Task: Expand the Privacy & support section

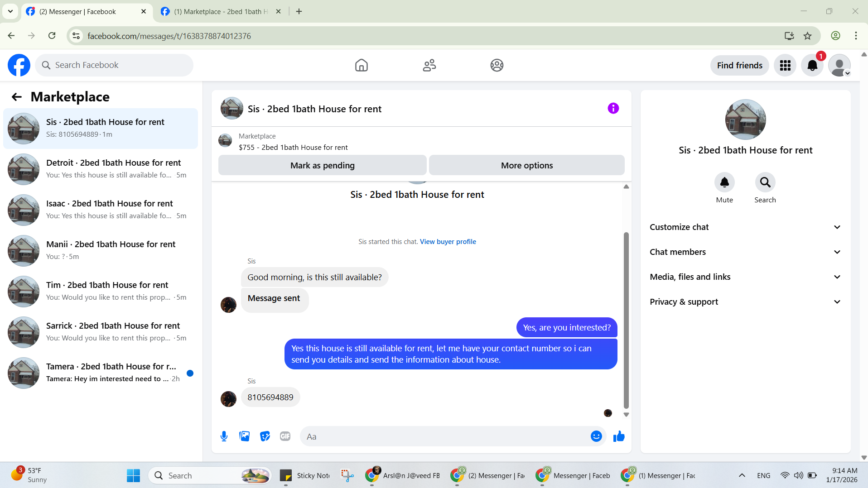Action: point(745,302)
